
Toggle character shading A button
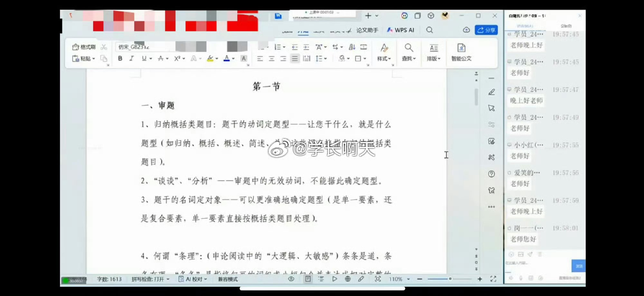(x=244, y=58)
